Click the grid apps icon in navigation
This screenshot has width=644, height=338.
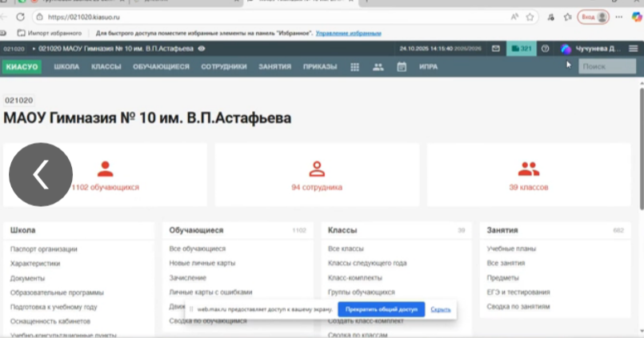click(x=354, y=66)
